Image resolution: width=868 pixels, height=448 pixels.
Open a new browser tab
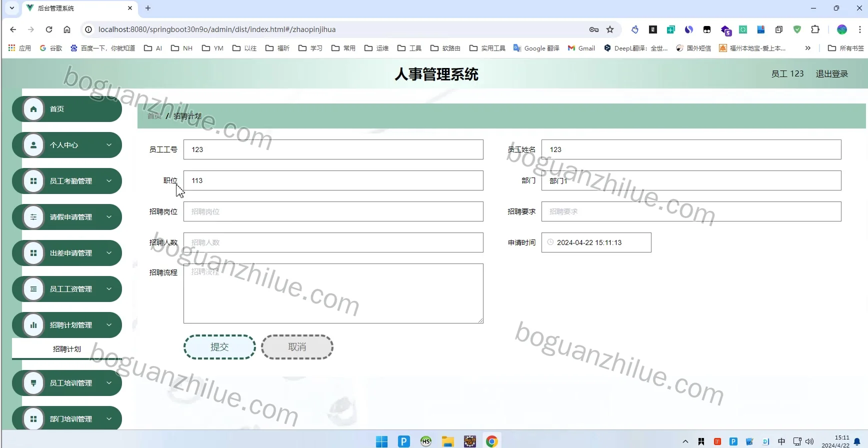[148, 8]
